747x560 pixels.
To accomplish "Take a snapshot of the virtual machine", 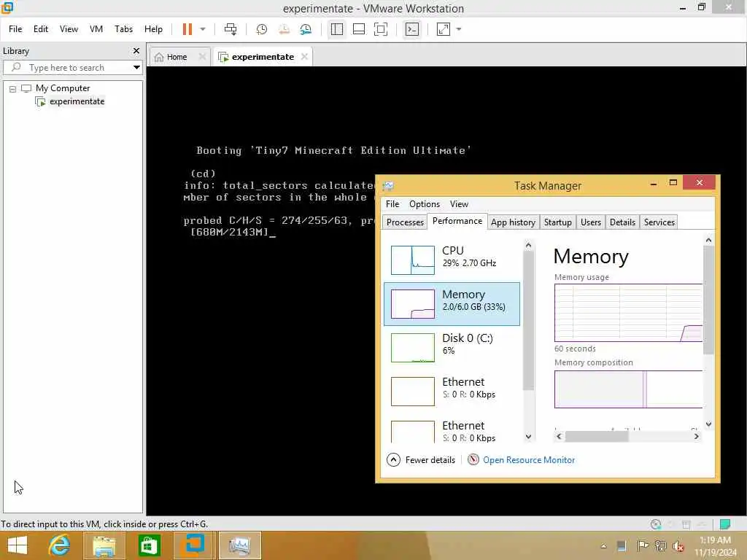I will point(262,29).
